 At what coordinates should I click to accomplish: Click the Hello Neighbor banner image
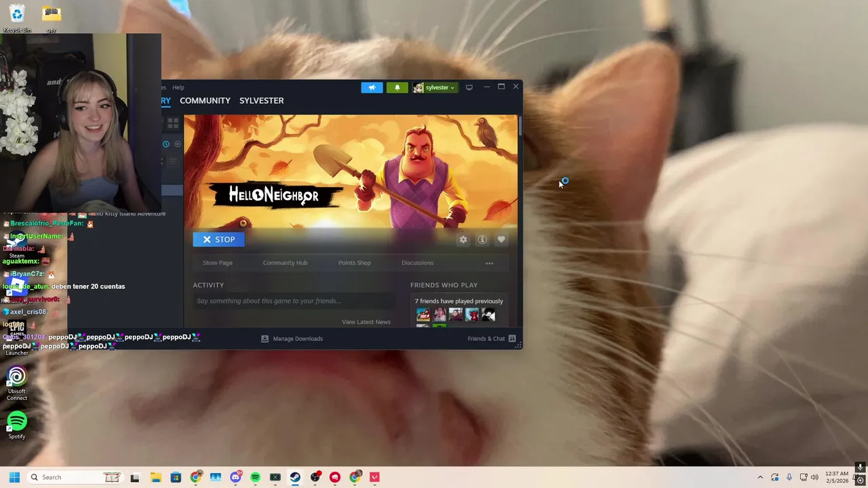click(351, 171)
